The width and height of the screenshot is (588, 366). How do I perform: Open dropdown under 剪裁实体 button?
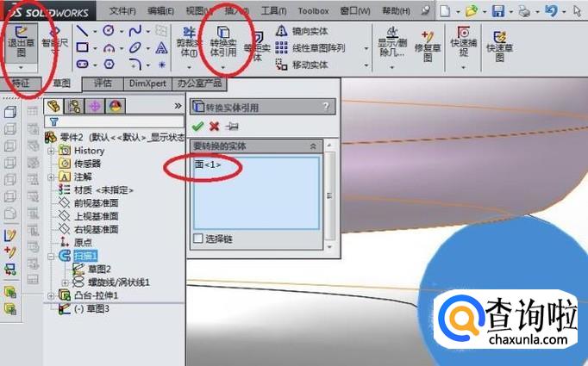click(x=189, y=67)
